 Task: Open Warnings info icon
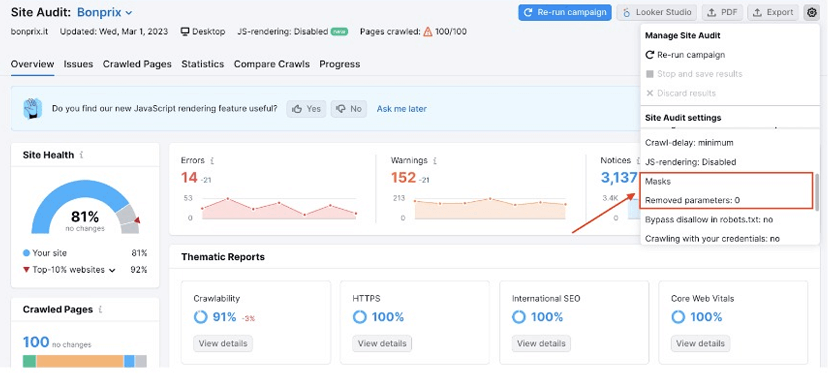click(x=435, y=160)
